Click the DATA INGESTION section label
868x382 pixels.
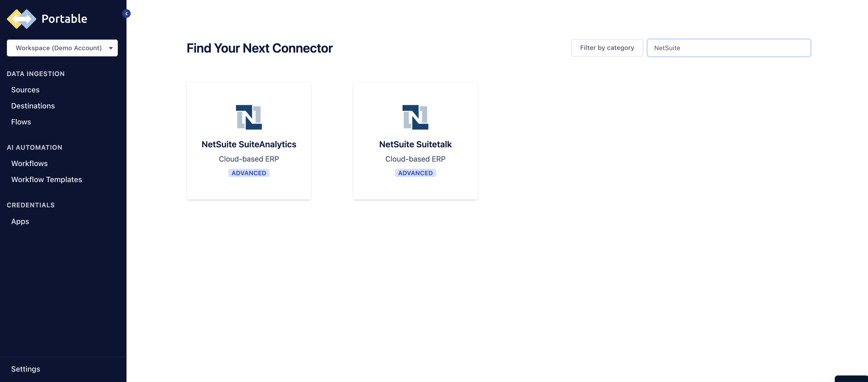coord(36,74)
